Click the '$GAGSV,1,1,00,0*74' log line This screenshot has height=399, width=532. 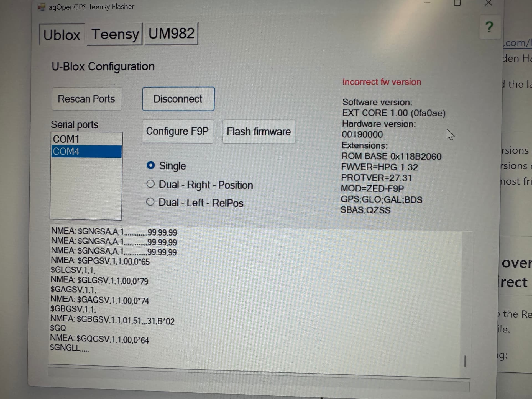pos(100,300)
